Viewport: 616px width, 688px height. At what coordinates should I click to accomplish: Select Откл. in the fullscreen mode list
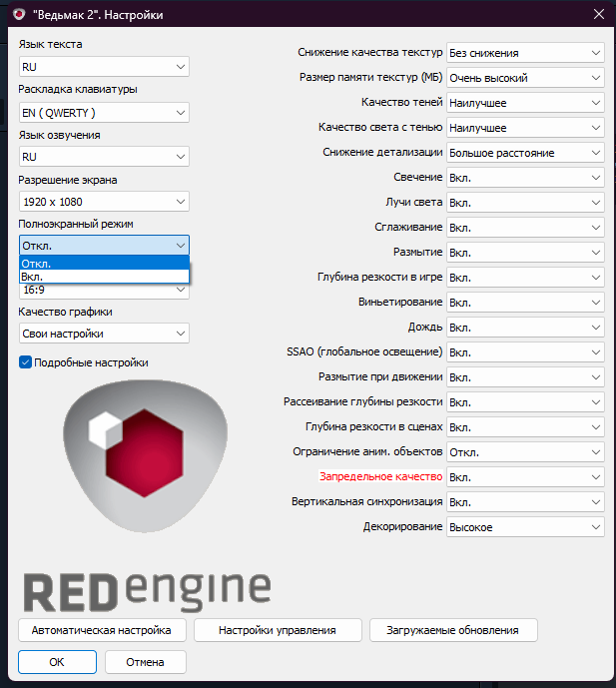coord(105,264)
